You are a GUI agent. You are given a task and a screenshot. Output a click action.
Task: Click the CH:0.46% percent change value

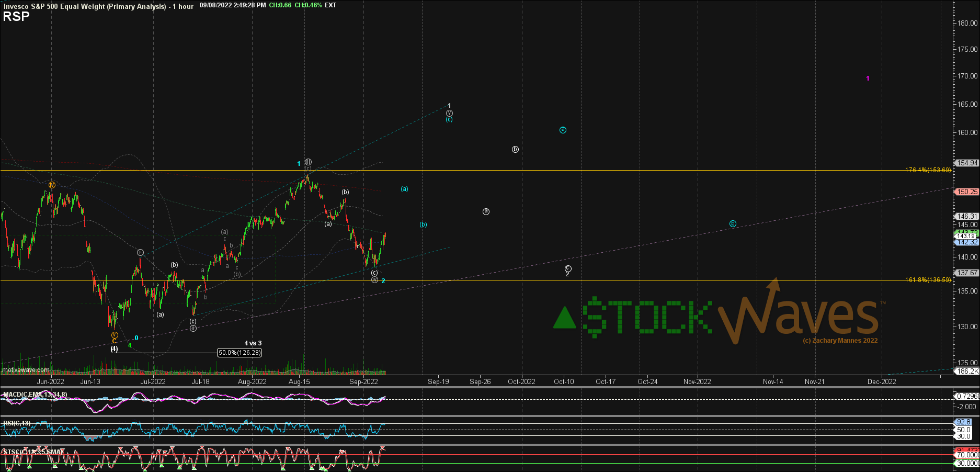point(308,5)
